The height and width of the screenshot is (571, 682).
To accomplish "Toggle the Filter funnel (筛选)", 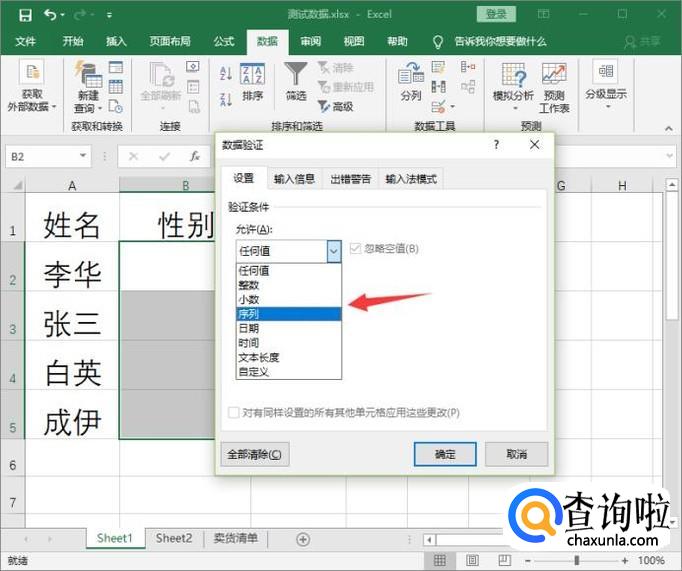I will point(296,83).
